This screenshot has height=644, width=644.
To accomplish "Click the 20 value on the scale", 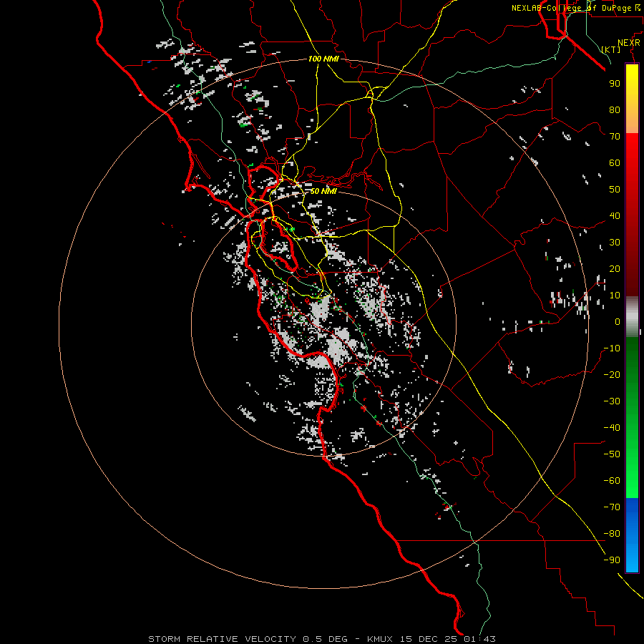I will tap(615, 269).
